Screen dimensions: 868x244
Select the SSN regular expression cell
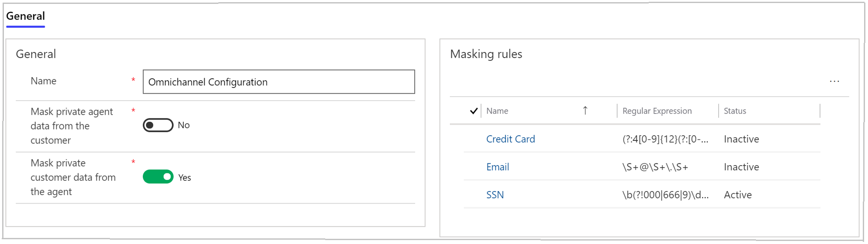pyautogui.click(x=665, y=195)
